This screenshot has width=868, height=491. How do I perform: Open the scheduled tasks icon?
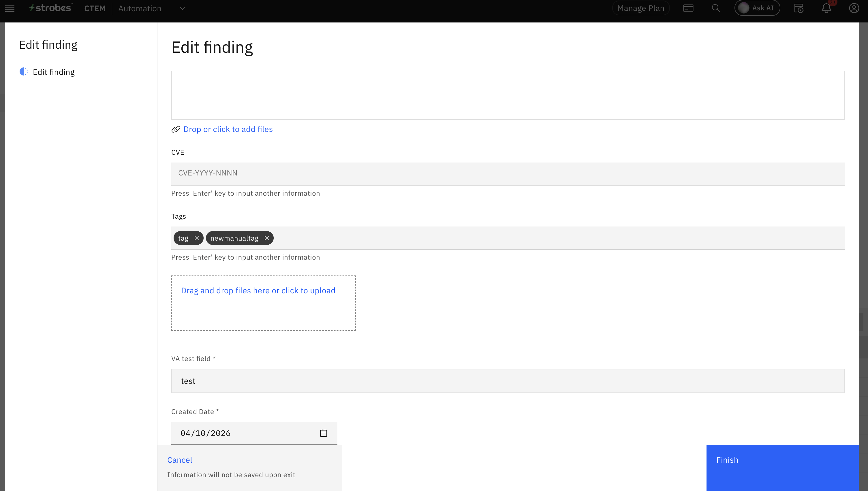799,8
